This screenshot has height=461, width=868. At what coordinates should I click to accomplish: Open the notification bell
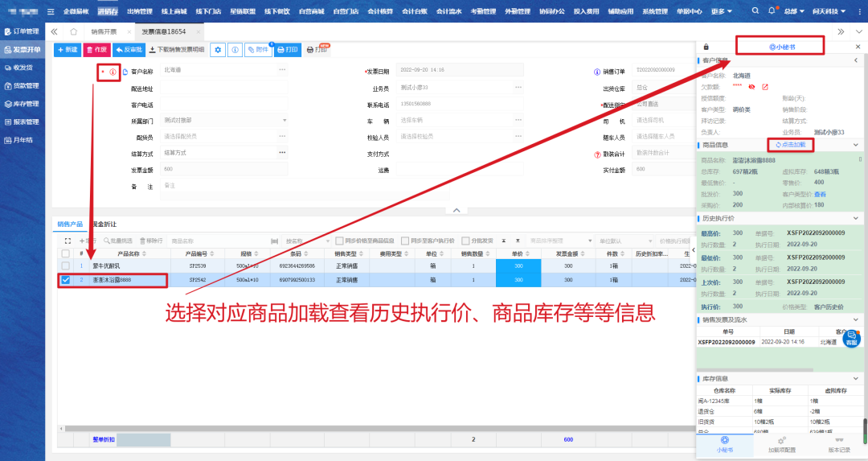pos(772,11)
